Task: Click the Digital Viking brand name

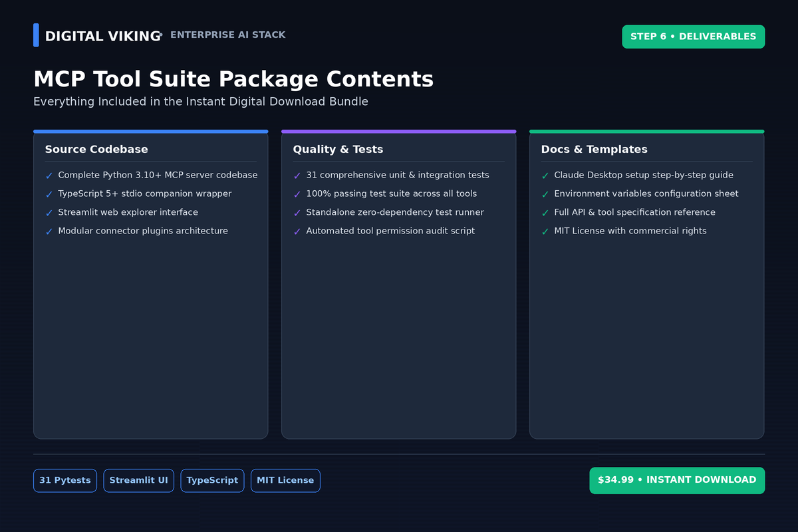Action: pos(102,37)
